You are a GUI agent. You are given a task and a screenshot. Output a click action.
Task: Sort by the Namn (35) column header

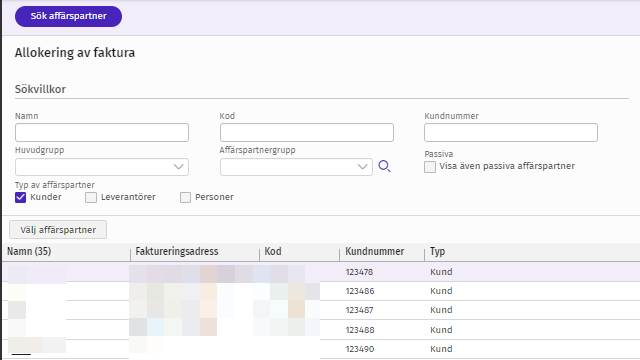coord(67,252)
